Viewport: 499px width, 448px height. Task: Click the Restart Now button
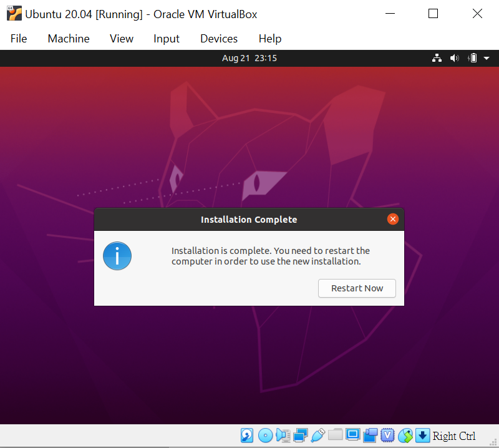(357, 288)
